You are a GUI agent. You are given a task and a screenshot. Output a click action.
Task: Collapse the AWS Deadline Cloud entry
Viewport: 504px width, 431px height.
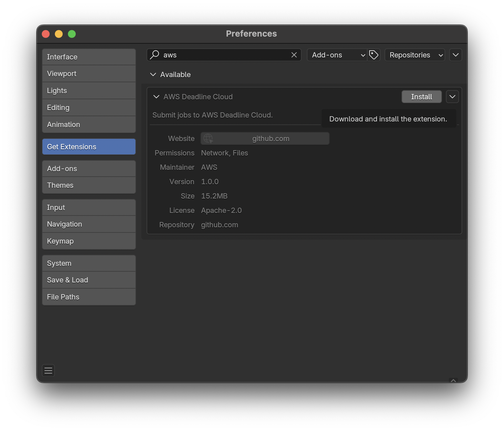point(156,97)
